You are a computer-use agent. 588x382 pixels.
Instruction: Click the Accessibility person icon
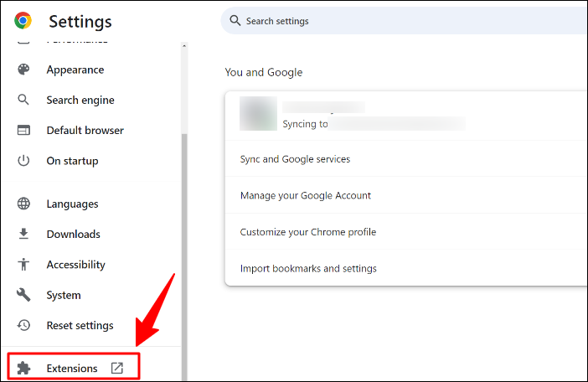point(24,265)
